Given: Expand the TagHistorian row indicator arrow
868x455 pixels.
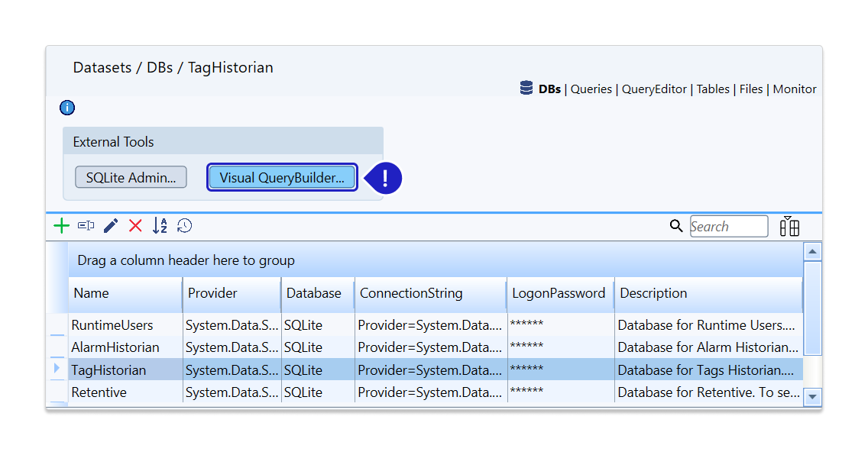Looking at the screenshot, I should click(57, 369).
